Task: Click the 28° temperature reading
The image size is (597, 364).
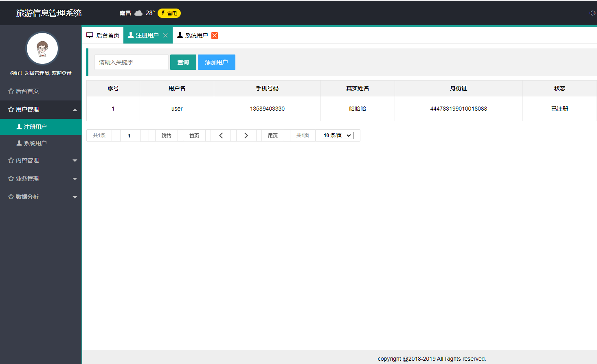Action: (150, 13)
